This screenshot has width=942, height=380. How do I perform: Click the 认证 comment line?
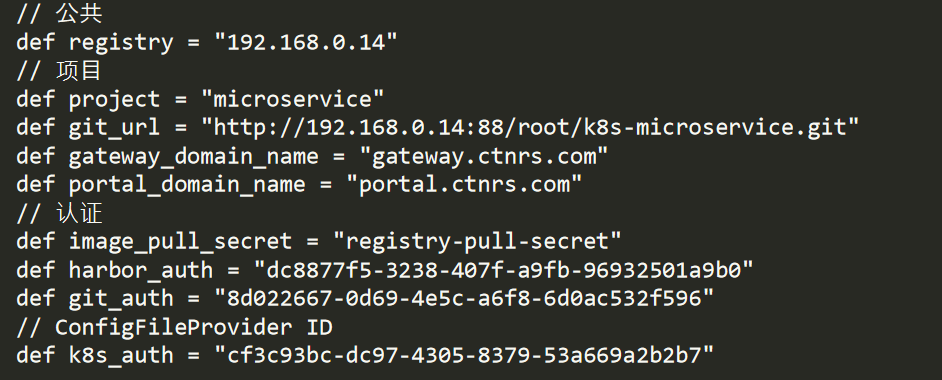(x=59, y=213)
